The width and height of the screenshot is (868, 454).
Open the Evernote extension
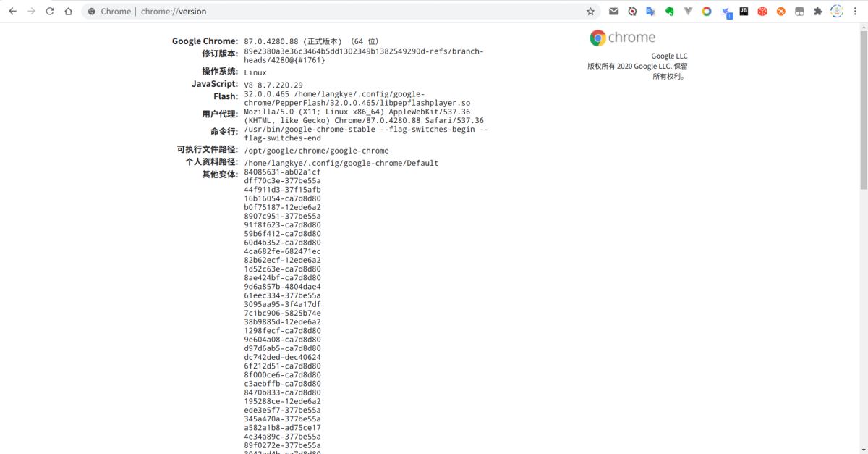tap(670, 11)
